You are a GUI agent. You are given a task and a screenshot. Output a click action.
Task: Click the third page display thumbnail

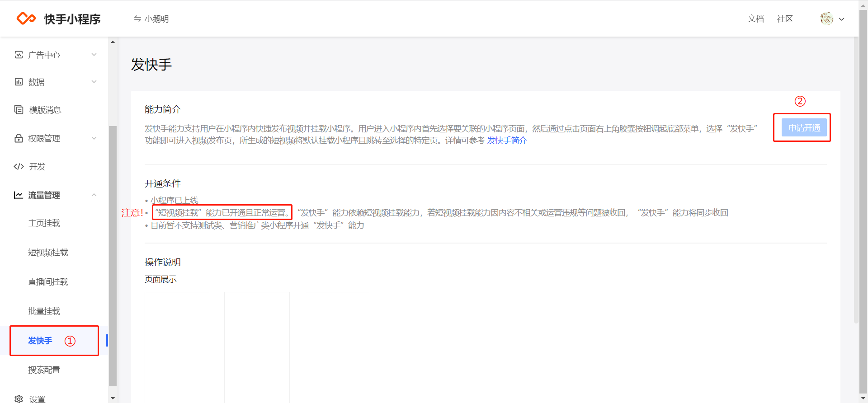tap(337, 347)
